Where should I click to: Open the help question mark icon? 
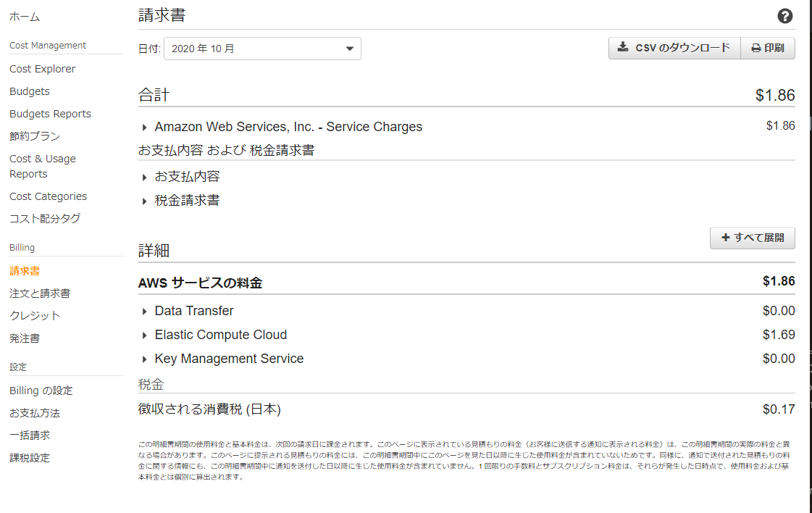(x=784, y=16)
